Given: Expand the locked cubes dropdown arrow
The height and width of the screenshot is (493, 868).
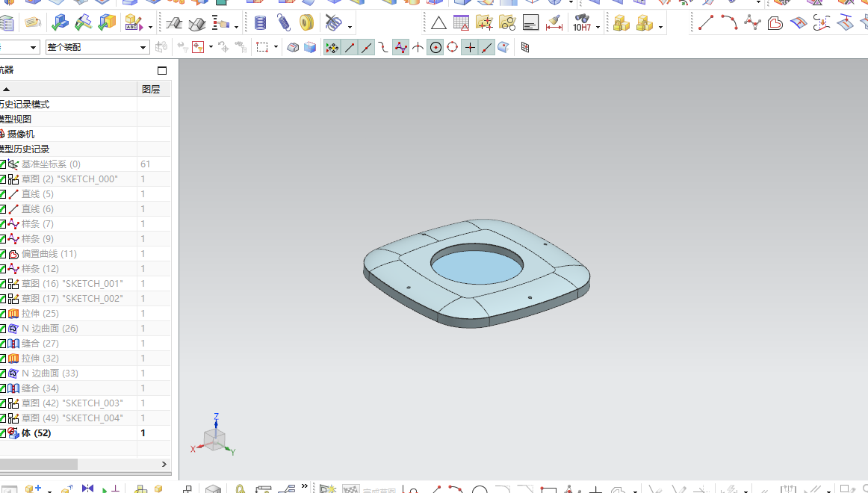Looking at the screenshot, I should (x=660, y=27).
